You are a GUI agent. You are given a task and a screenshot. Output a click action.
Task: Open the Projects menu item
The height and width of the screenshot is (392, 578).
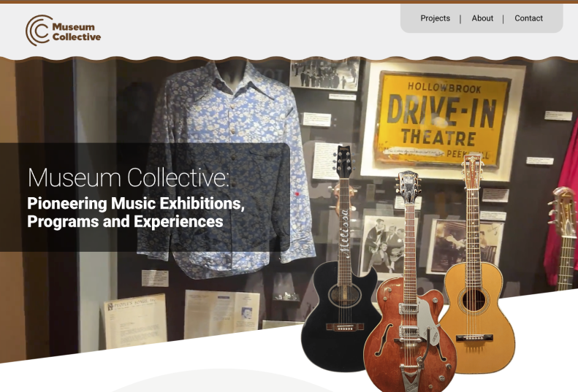(435, 18)
